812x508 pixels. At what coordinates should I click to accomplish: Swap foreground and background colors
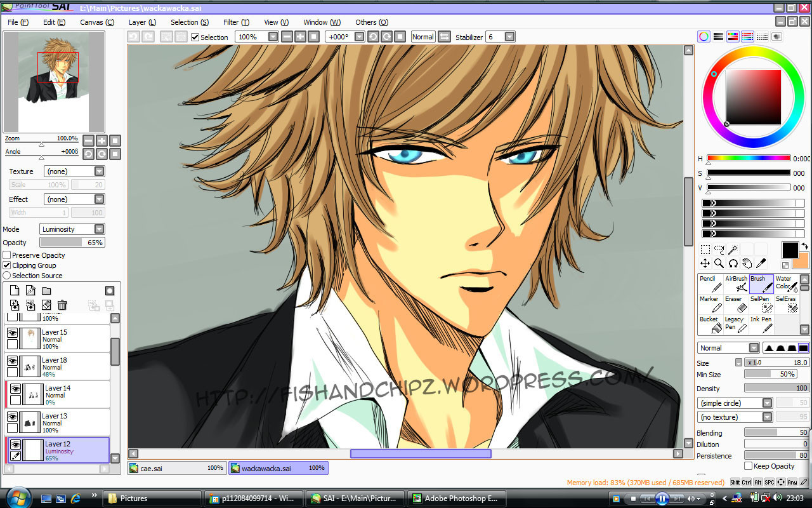coord(804,246)
